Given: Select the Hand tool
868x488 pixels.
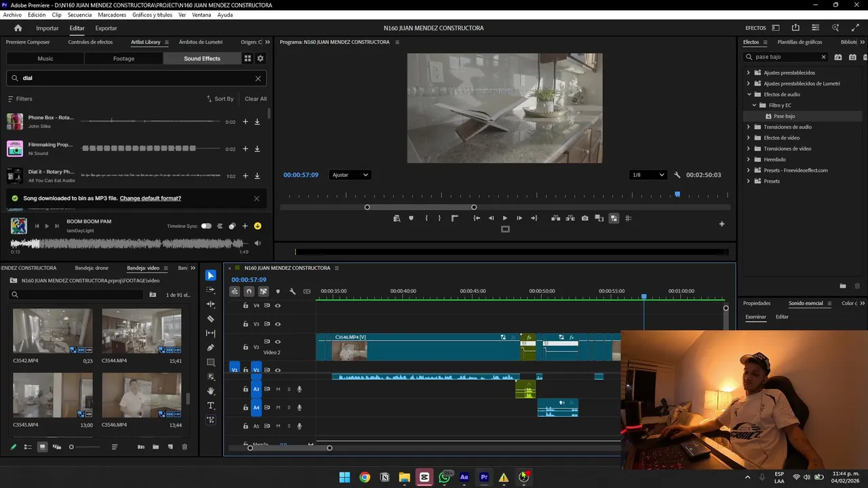Looking at the screenshot, I should pos(211,391).
